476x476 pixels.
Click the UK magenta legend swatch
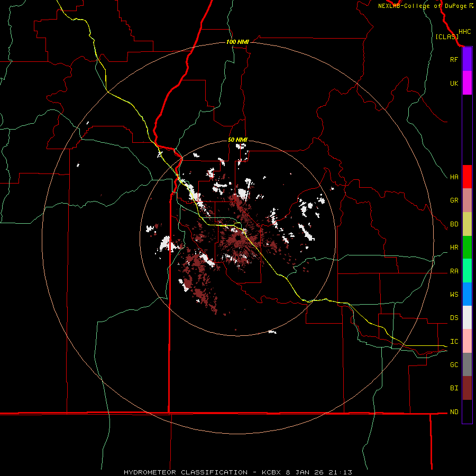[467, 83]
